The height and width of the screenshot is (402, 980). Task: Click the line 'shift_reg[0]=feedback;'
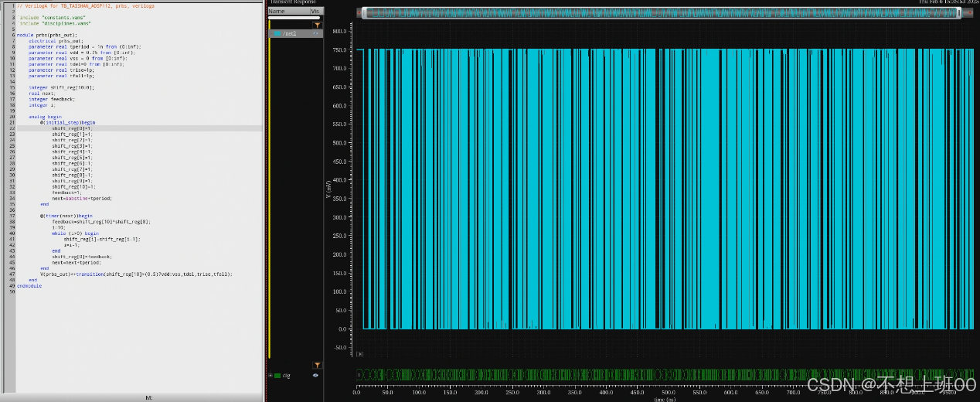[x=83, y=257]
